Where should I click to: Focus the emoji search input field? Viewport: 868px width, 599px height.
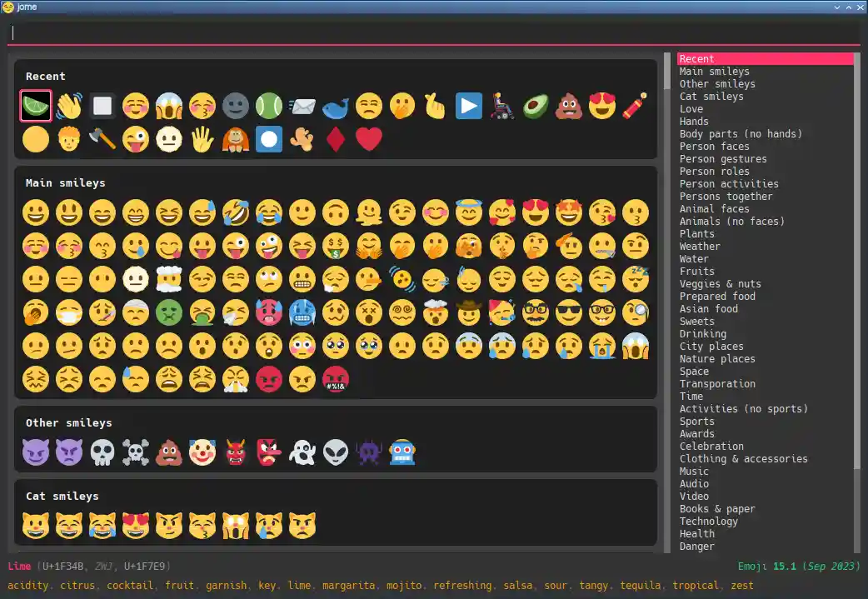[x=433, y=33]
